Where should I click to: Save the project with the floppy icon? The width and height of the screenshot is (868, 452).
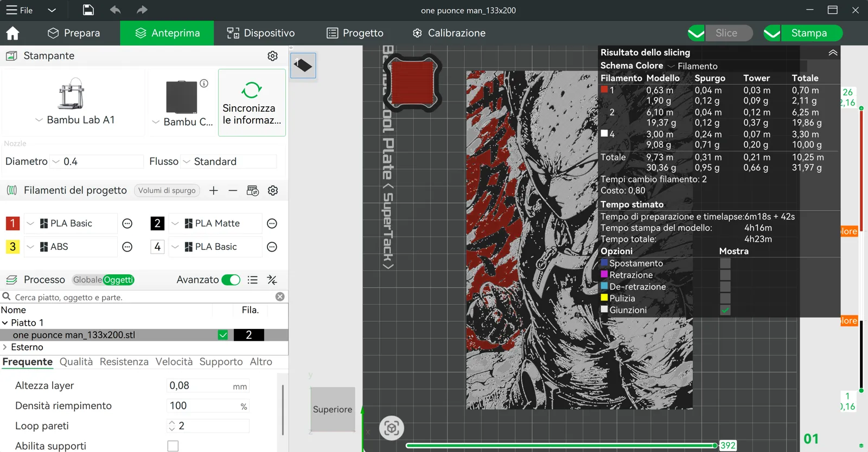coord(88,10)
